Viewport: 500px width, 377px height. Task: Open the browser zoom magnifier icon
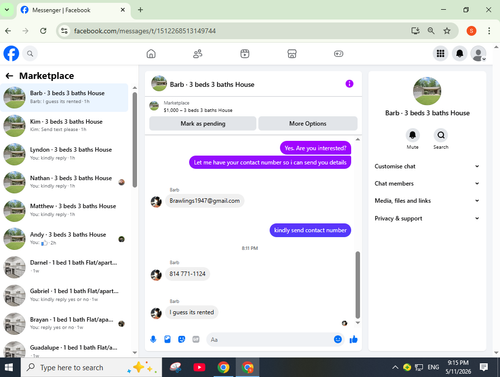pyautogui.click(x=431, y=31)
